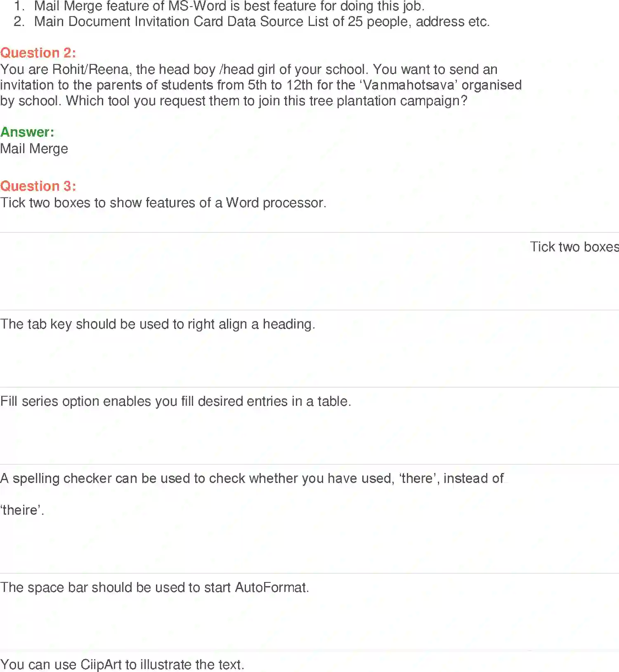Click the 'Fill series option' table row

(x=175, y=401)
